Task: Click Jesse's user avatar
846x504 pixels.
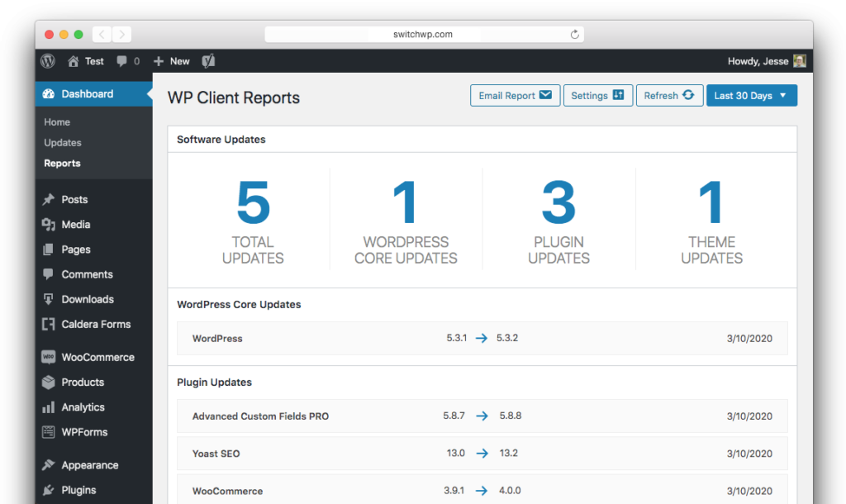Action: point(799,61)
